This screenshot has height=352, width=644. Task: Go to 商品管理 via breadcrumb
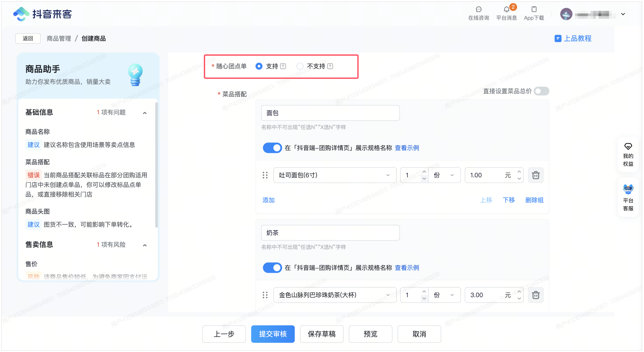pos(59,38)
